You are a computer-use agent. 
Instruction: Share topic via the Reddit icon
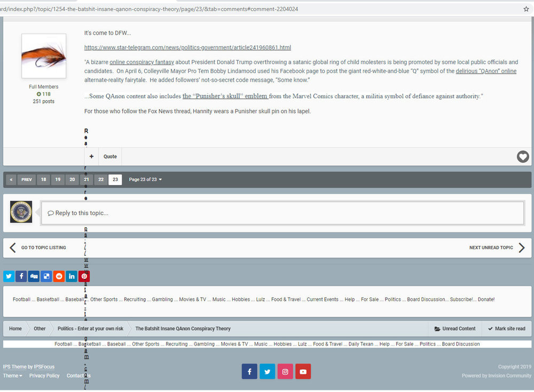[59, 276]
